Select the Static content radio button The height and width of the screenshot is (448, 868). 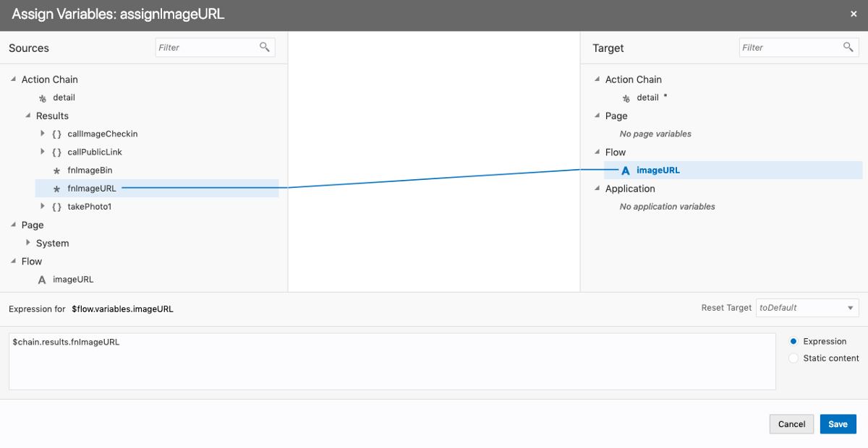(x=793, y=358)
